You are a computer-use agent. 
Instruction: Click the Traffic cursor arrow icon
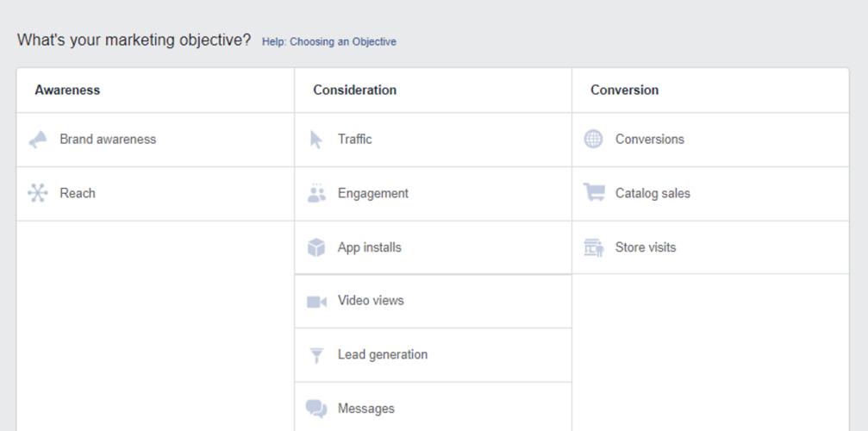(x=316, y=140)
